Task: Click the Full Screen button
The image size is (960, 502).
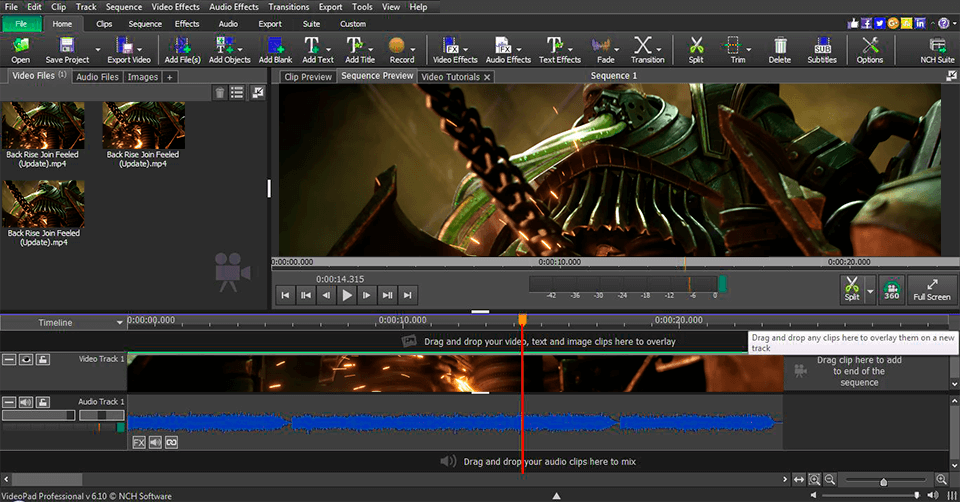Action: point(931,289)
